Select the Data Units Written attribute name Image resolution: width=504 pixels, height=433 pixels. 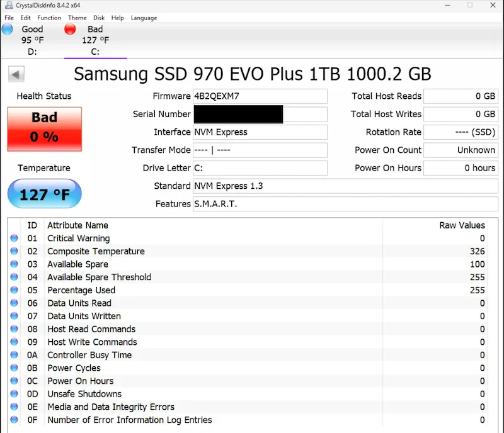pos(84,316)
